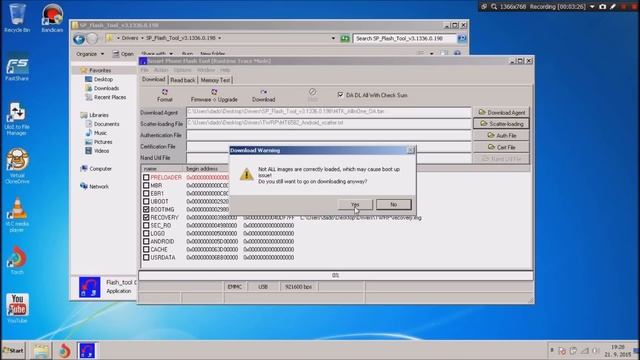Click the Auth File button
Screen dimensions: 640x360
click(x=501, y=136)
